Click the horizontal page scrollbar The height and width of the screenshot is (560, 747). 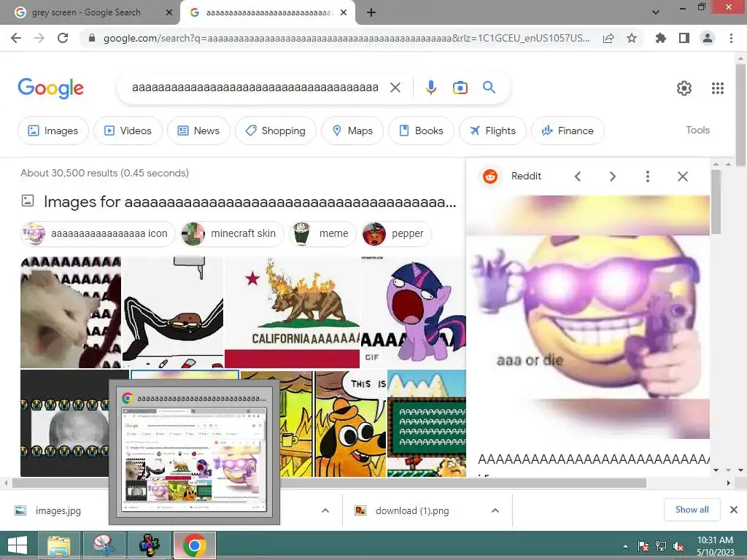coord(329,483)
